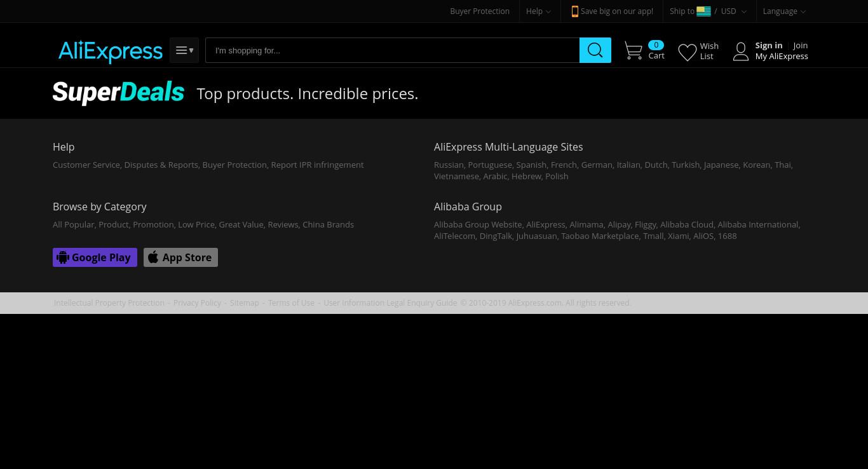The image size is (868, 469).
Task: Click the Android icon on Google Play
Action: (63, 257)
